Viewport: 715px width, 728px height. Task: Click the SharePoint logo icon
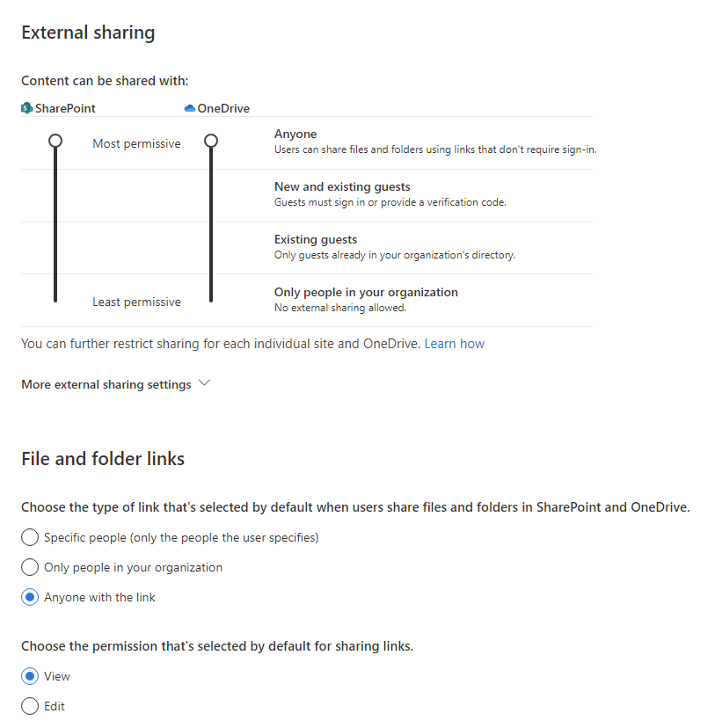[x=26, y=108]
